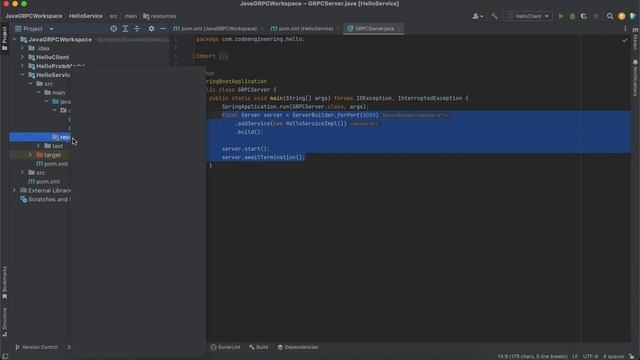The width and height of the screenshot is (640, 360).
Task: Click 4 spaces indent setting in status bar
Action: pos(613,356)
